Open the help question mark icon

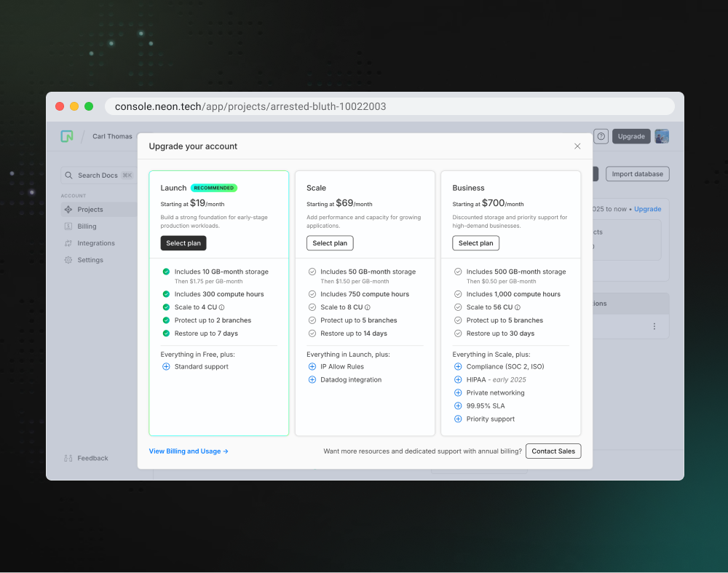(x=601, y=136)
